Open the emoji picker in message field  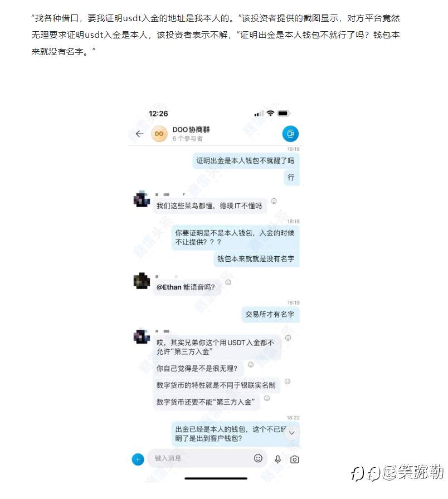(258, 458)
